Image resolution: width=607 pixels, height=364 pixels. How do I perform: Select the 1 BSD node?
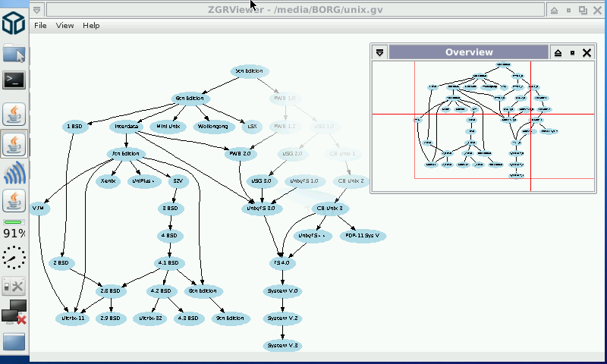click(74, 127)
